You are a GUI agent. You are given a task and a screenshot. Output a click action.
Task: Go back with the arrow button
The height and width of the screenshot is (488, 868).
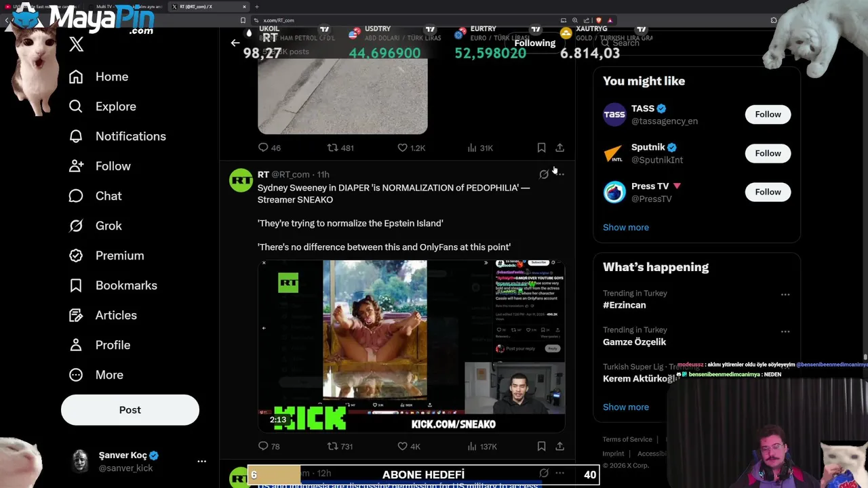pos(235,43)
